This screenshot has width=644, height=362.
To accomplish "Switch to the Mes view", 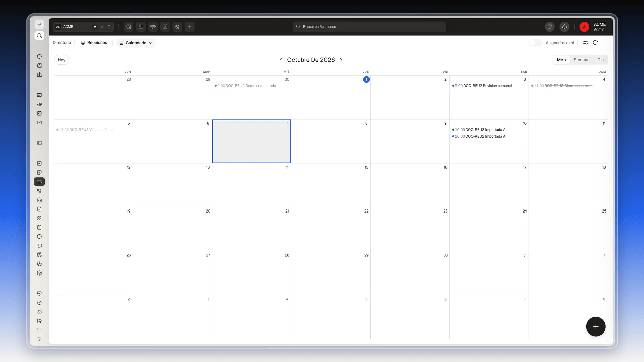I will (561, 60).
